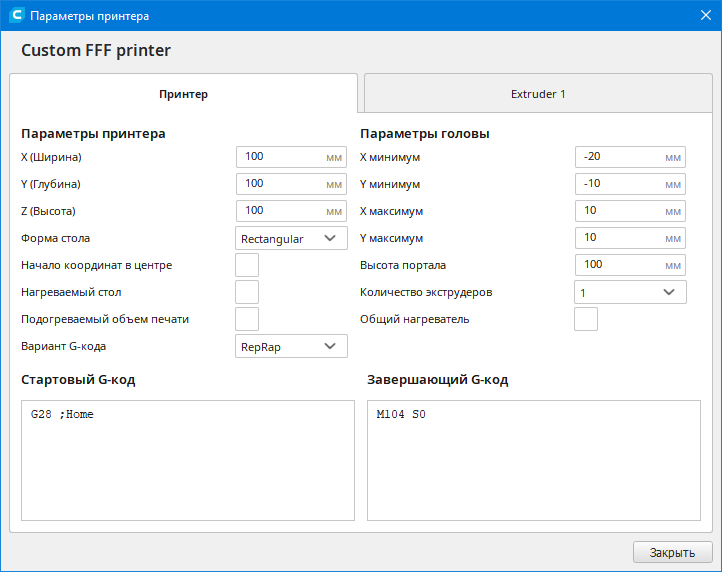722x572 pixels.
Task: Open the build plate shape dropdown
Action: point(292,238)
